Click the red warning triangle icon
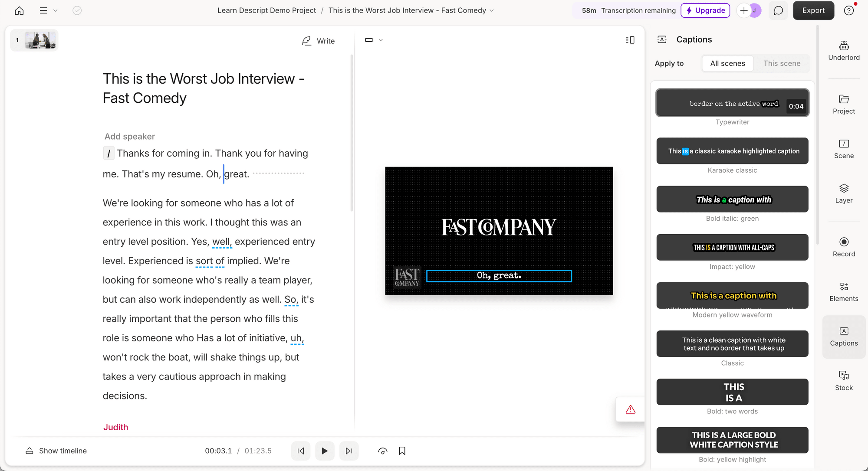Screen dimensions: 868x471 tap(631, 409)
